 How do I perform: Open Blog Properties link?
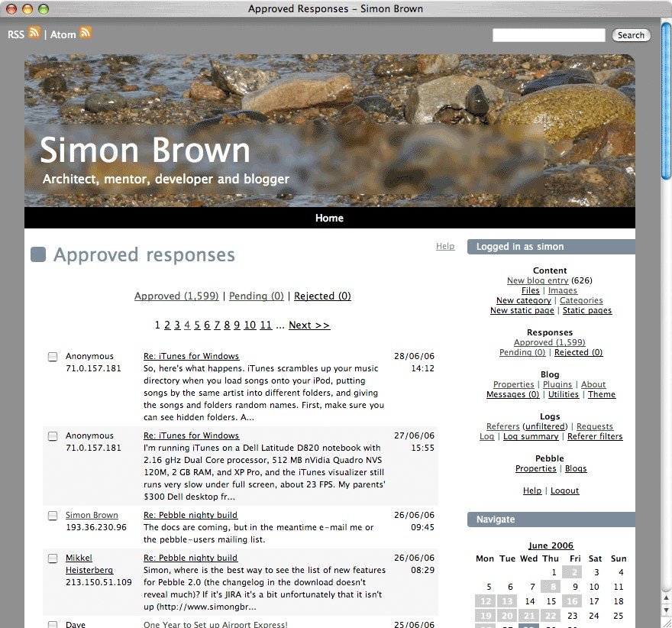point(513,384)
